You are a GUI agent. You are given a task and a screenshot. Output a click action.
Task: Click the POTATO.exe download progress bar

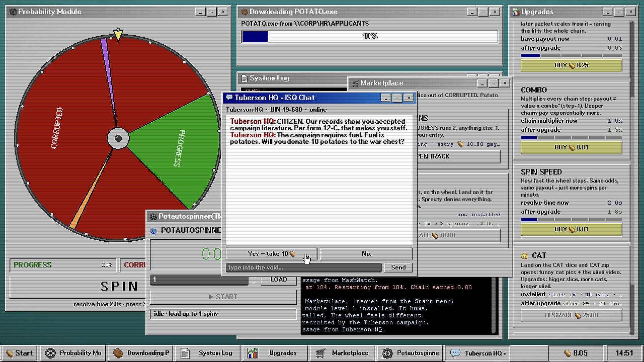(370, 37)
